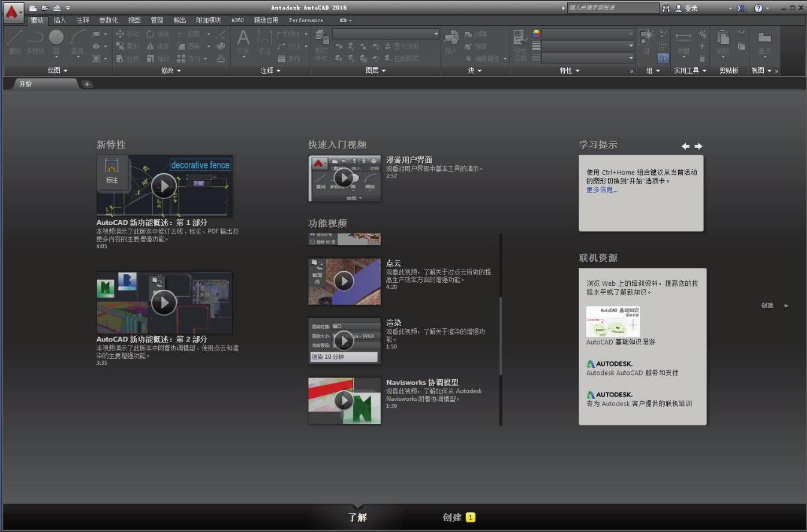Play the Navisworks coordination model video
This screenshot has width=807, height=532.
point(344,400)
